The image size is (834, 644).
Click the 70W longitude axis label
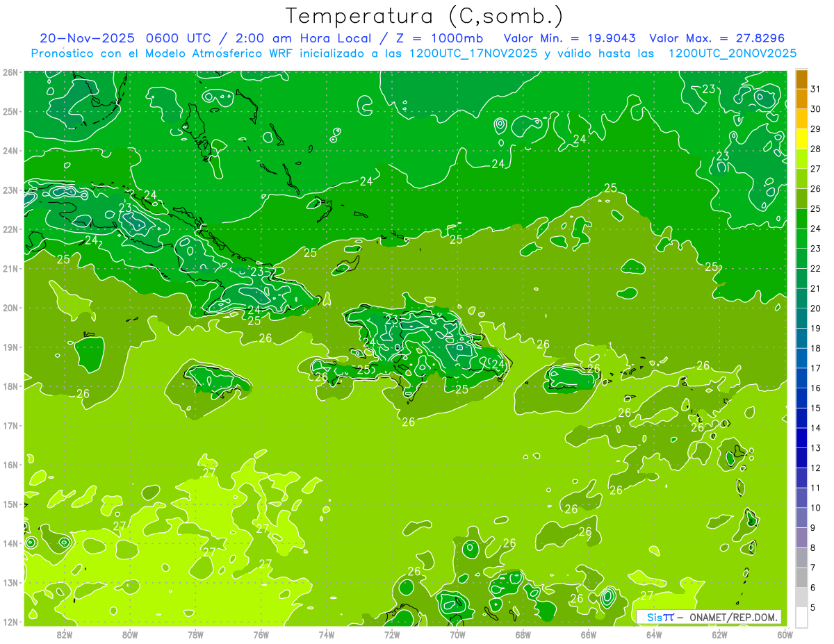[457, 634]
